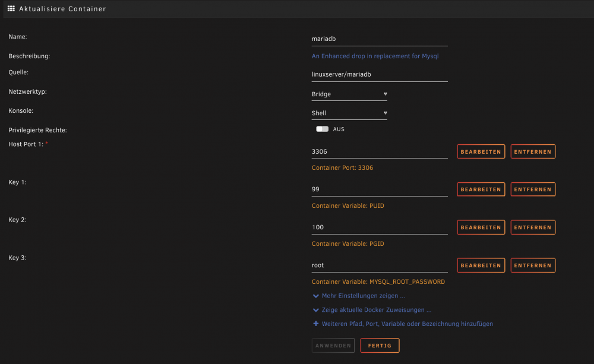Focus the Name field containing mariadb
Image resolution: width=594 pixels, height=364 pixels.
380,39
